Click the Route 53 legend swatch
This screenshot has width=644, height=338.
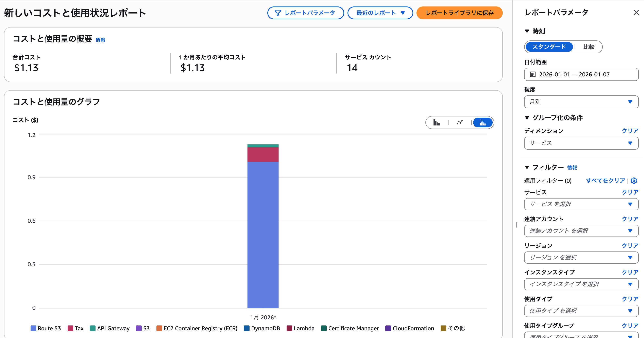coord(33,328)
